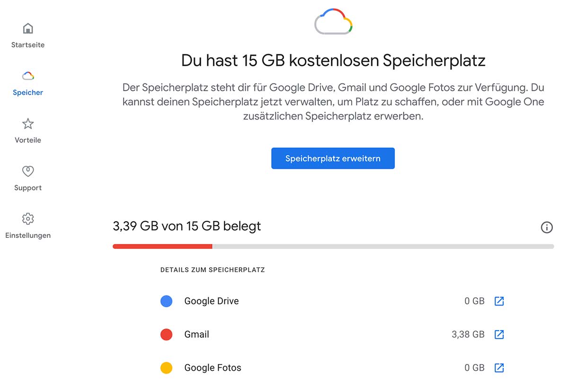Open the Startseite home icon
Screen dimensions: 587x392
click(x=28, y=28)
